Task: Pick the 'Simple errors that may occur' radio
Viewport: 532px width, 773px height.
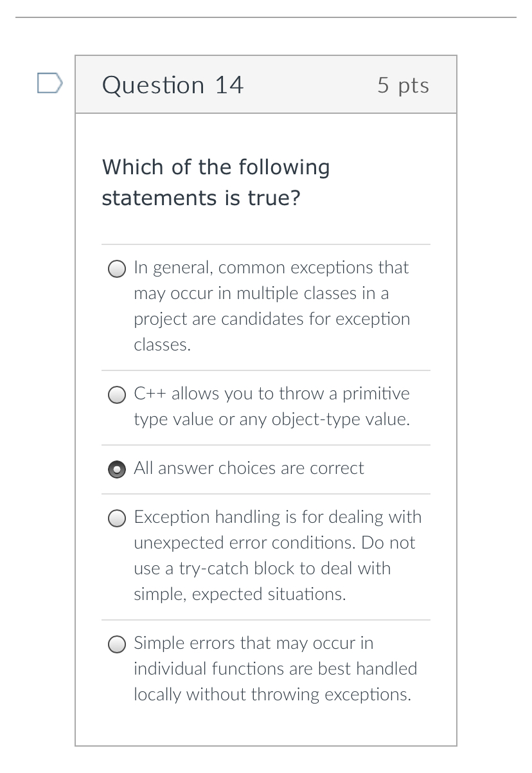Action: (x=116, y=644)
